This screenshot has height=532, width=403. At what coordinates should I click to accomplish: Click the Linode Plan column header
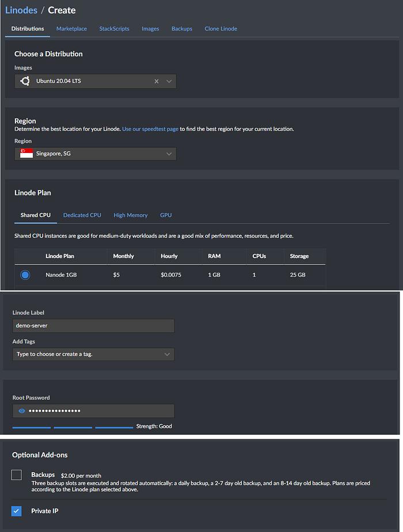point(60,256)
